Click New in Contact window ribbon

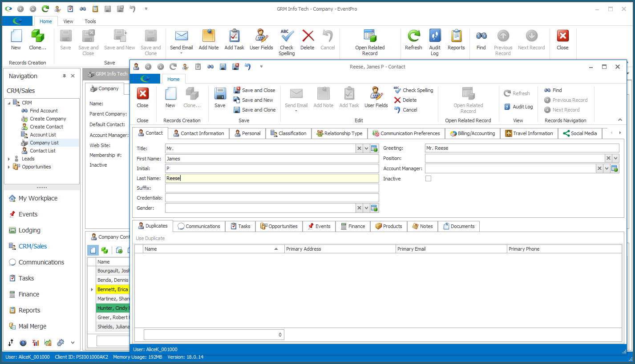pos(170,97)
